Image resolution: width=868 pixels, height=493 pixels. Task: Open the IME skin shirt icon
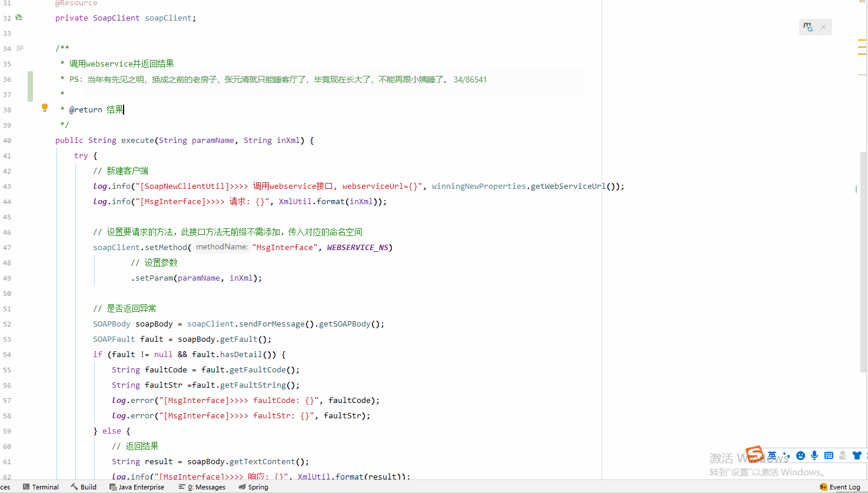[x=857, y=455]
